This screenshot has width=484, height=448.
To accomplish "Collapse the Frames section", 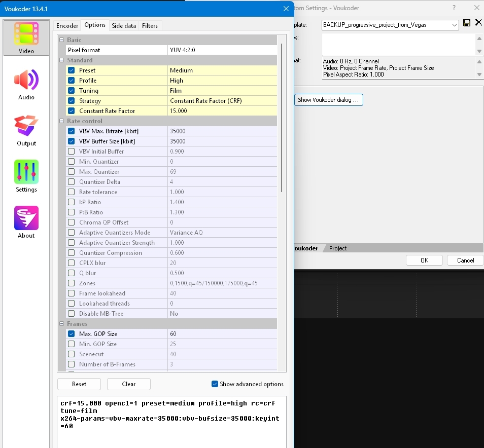I will point(62,324).
